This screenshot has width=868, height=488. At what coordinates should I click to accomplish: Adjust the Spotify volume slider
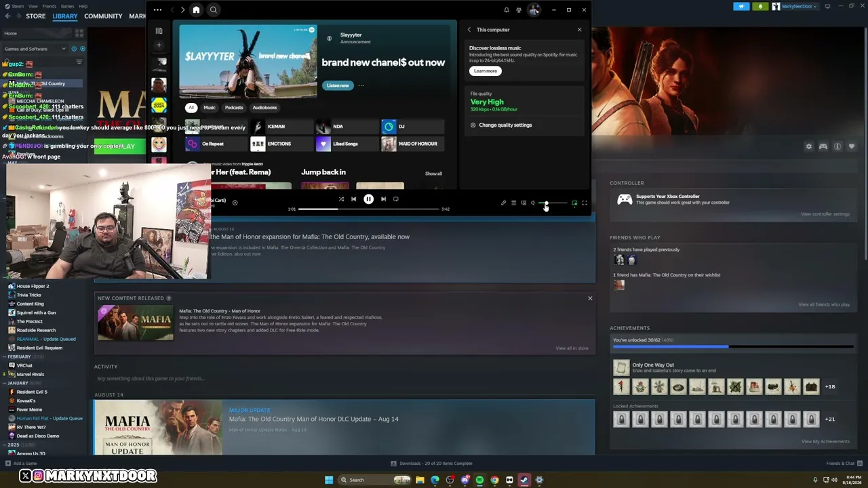tap(553, 203)
